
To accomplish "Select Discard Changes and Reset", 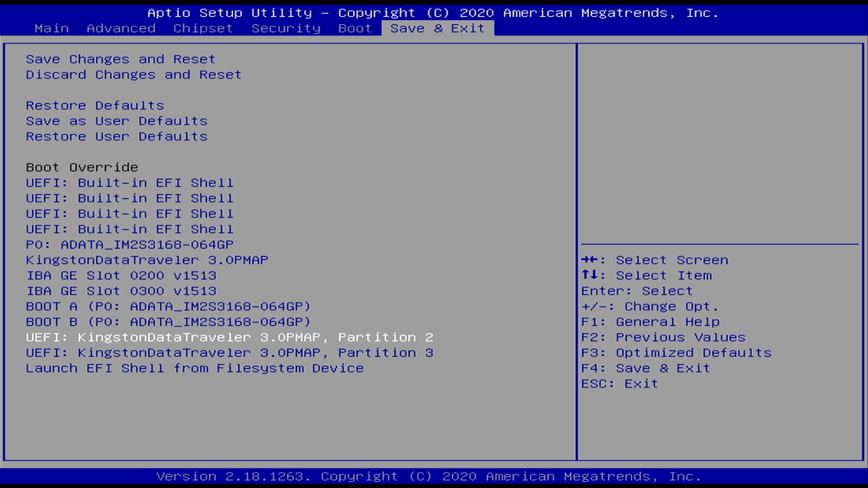I will click(133, 75).
